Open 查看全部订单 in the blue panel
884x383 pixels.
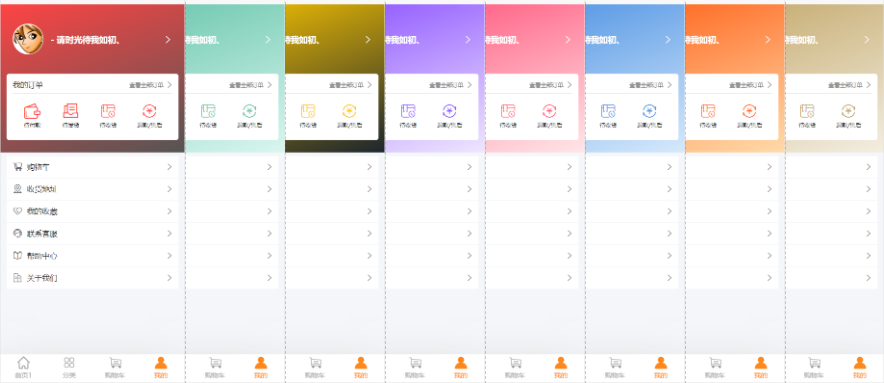pos(651,85)
